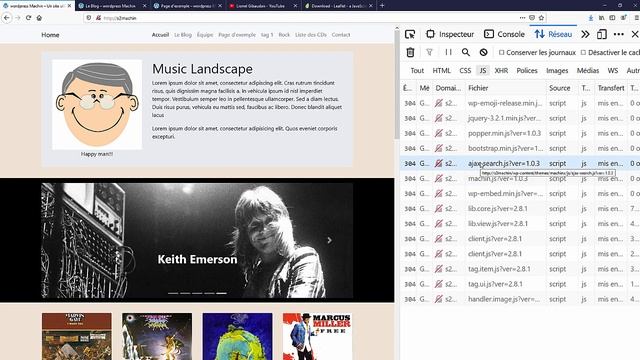Toggle the Images request filter
Viewport: 640px width, 360px height.
pos(557,71)
